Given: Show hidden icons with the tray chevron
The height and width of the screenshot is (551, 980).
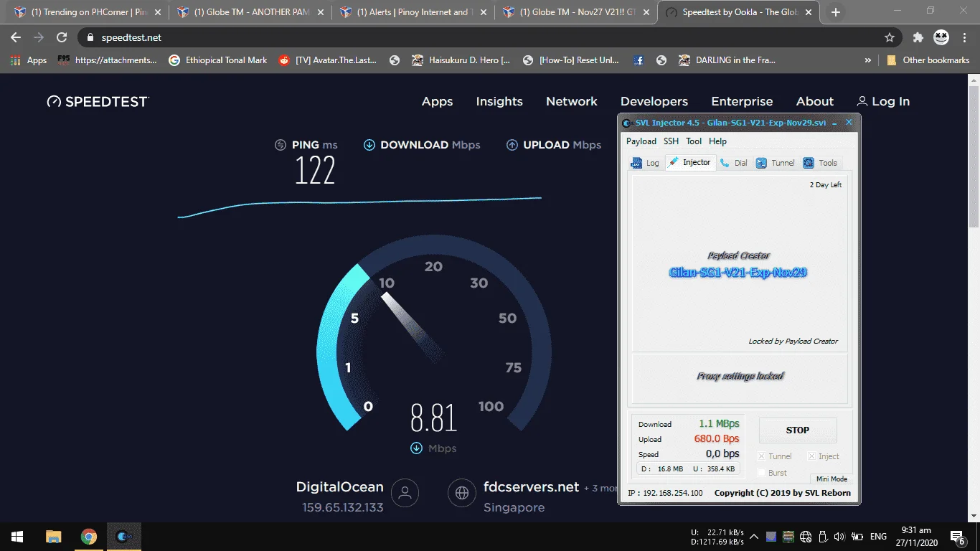Looking at the screenshot, I should 754,537.
